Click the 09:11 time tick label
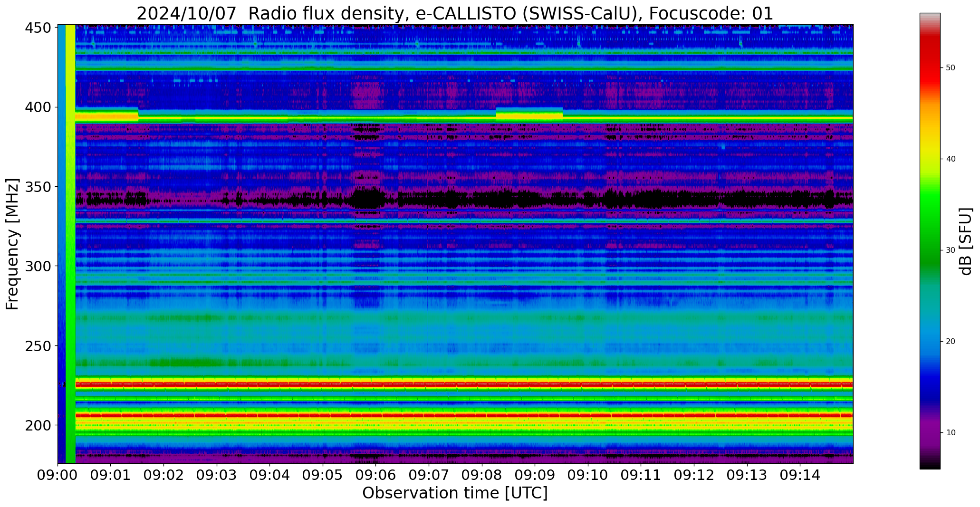Image resolution: width=980 pixels, height=507 pixels. [x=641, y=475]
